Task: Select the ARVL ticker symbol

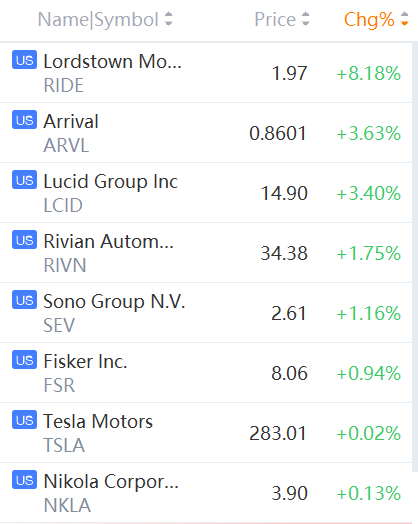Action: (66, 145)
